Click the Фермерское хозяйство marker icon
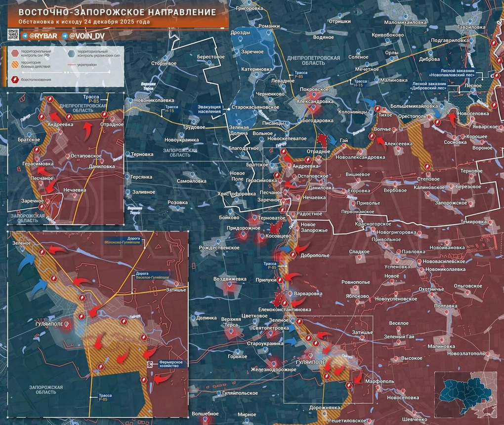This screenshot has width=504, height=425. click(150, 364)
